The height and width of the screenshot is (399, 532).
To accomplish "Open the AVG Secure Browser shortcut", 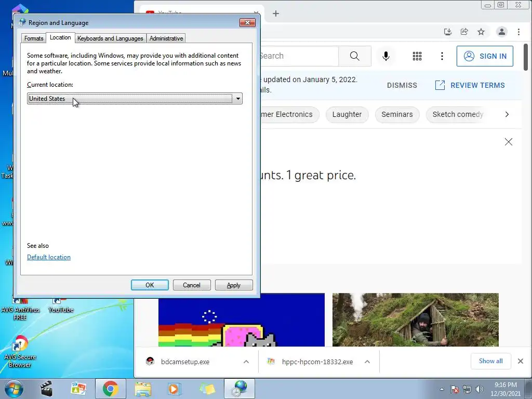I will [x=20, y=352].
